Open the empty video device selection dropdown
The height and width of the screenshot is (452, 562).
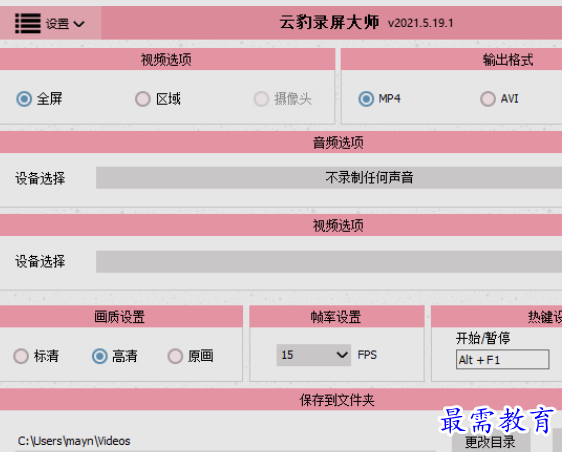(x=329, y=261)
